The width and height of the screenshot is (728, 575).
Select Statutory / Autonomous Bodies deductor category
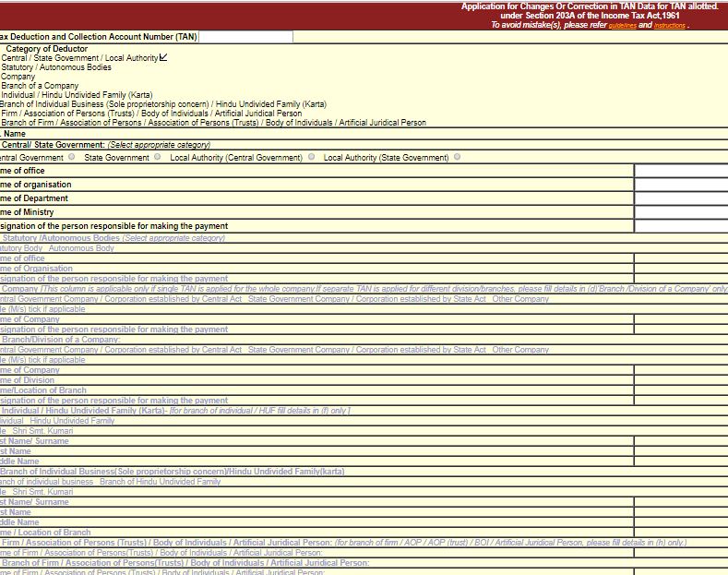point(56,67)
